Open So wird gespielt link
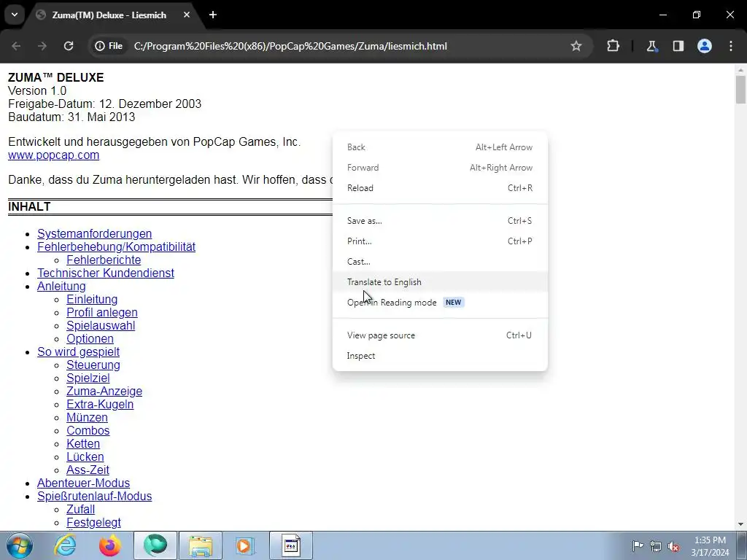 79,352
